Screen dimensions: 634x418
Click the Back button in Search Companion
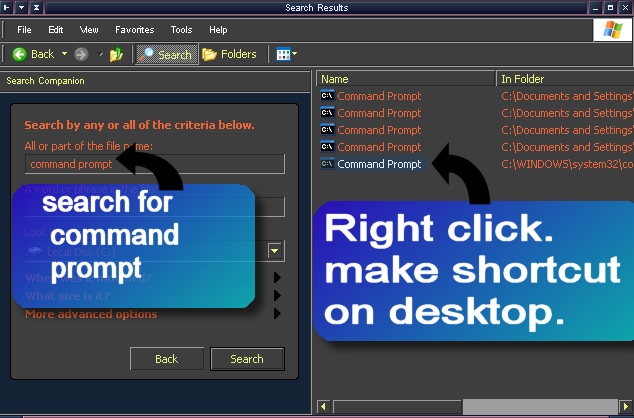click(167, 359)
